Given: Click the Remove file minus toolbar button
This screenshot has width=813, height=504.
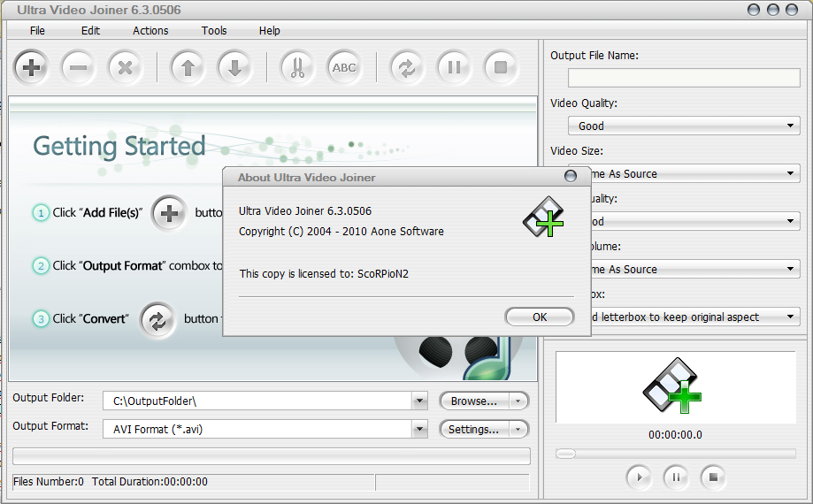Looking at the screenshot, I should 79,67.
